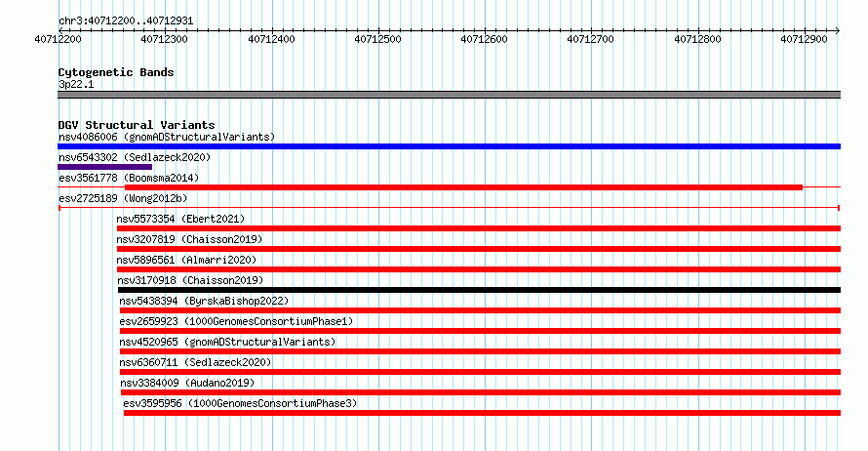Screen dimensions: 868x451
Task: Click the red bar under nsv5896561 Almarri2020
Action: tap(479, 269)
